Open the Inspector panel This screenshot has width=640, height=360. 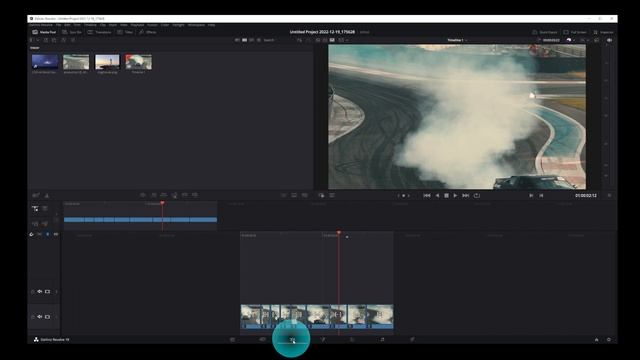tap(604, 32)
